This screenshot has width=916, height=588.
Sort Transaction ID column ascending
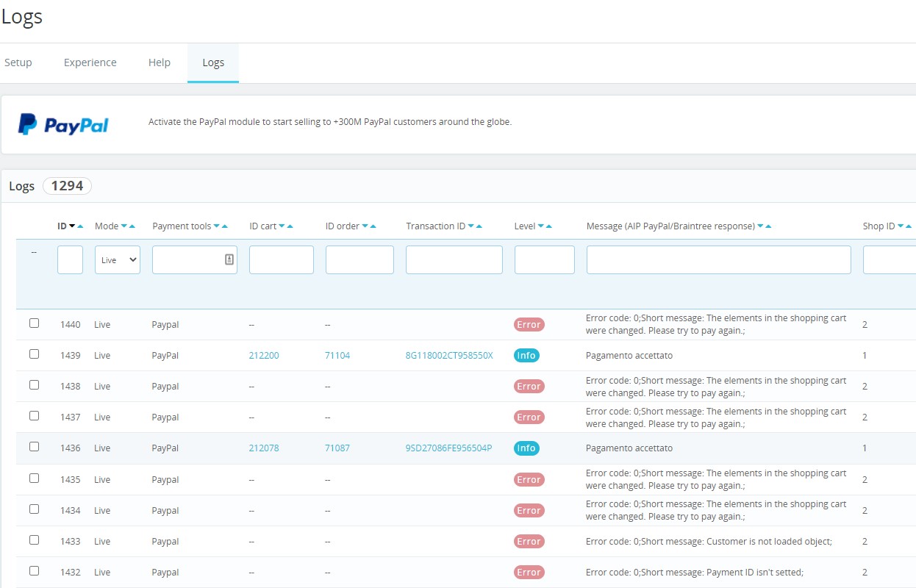[x=479, y=226]
